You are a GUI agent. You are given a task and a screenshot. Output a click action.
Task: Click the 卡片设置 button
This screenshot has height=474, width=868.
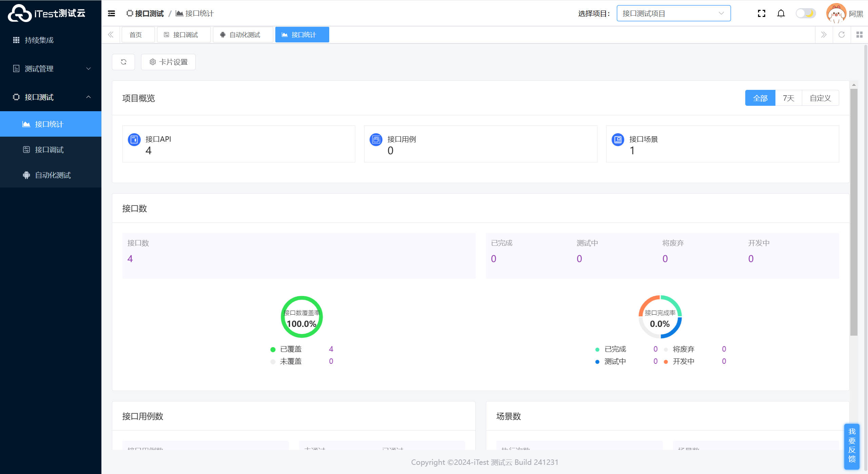tap(168, 62)
